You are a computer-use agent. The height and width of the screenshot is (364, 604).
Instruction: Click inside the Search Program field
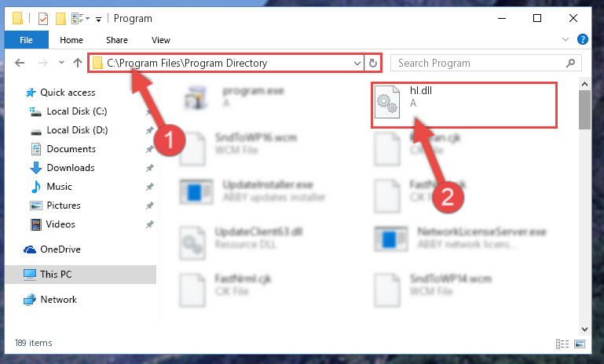tap(478, 63)
